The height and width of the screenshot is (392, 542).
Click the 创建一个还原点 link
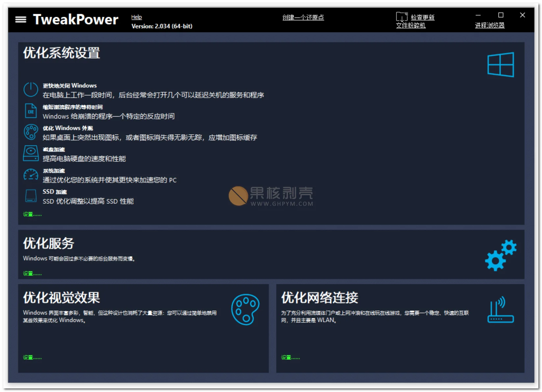(303, 17)
